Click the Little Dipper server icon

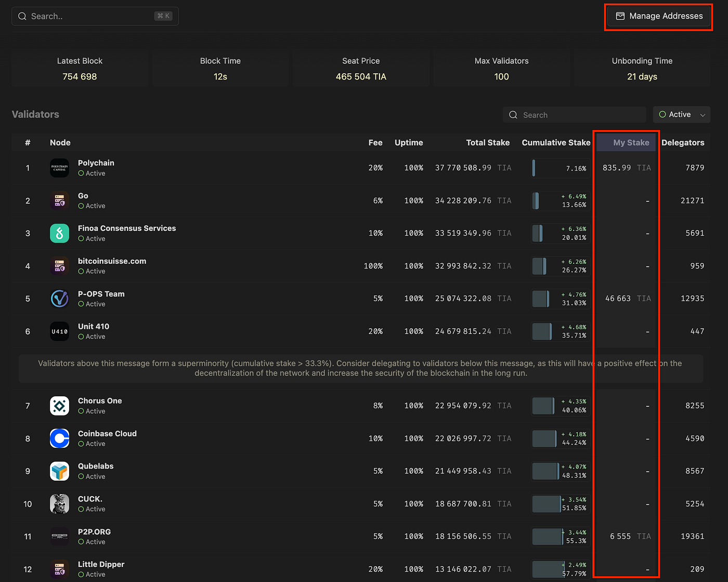click(59, 569)
